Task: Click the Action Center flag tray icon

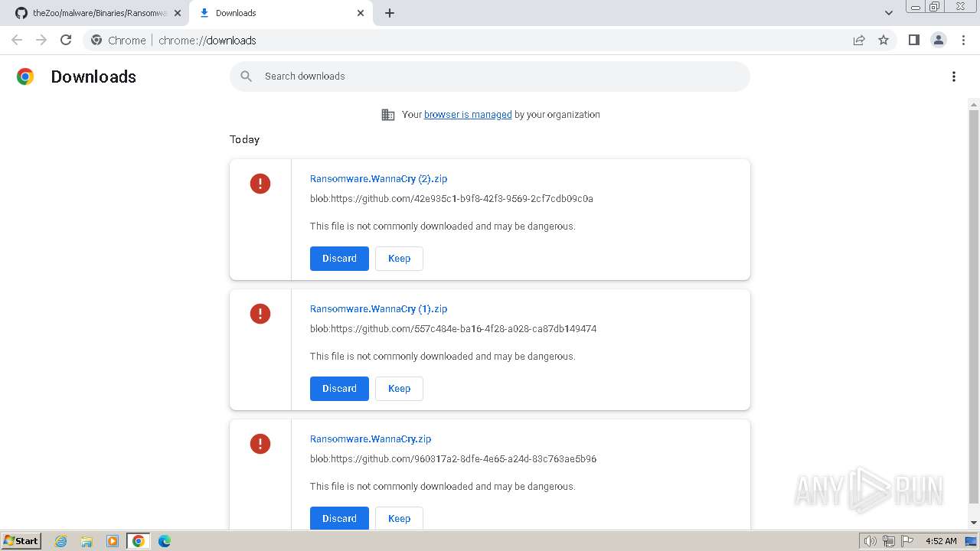Action: (x=907, y=541)
